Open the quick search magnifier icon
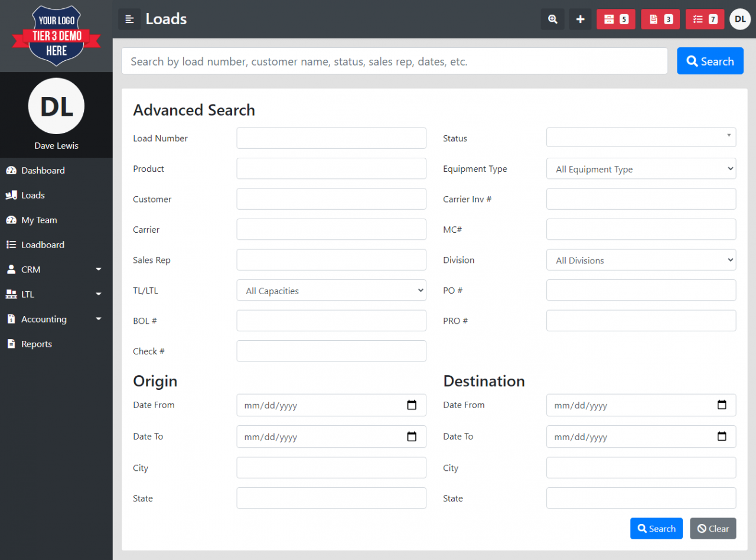 (552, 19)
